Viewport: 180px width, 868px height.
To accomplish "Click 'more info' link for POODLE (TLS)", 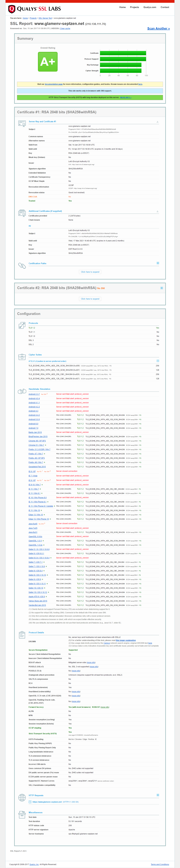I will [x=76, y=671].
